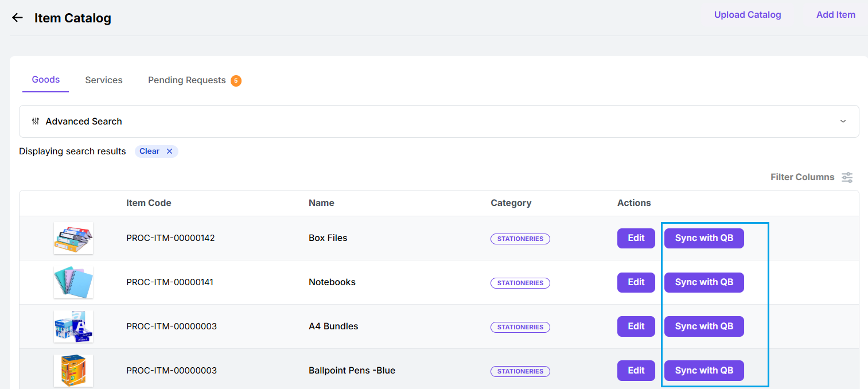Click the Stationeries tag for Notebooks
The width and height of the screenshot is (868, 389).
(520, 283)
